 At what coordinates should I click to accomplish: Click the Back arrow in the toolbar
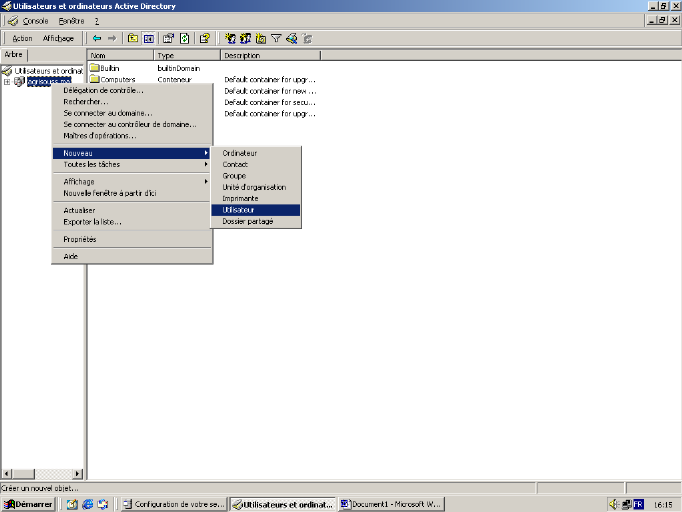tap(97, 38)
